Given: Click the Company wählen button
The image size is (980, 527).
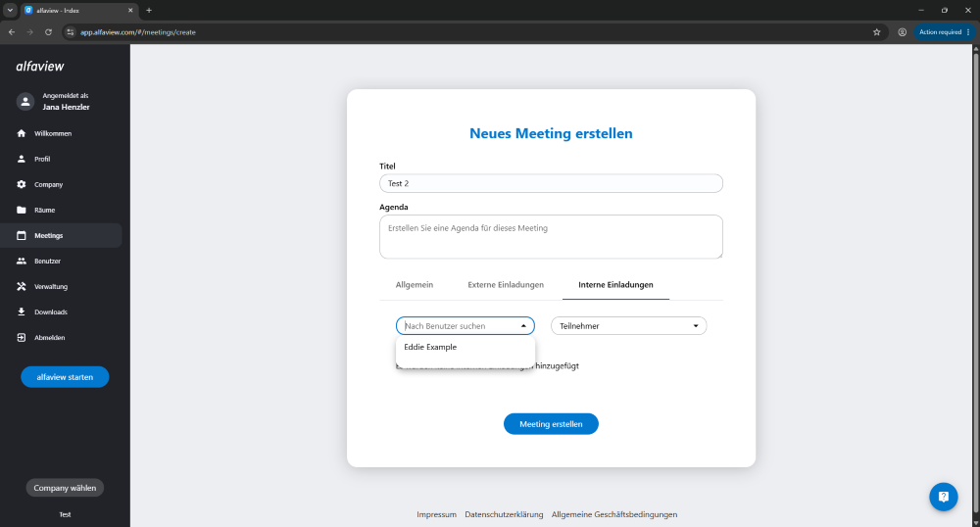Looking at the screenshot, I should click(x=65, y=488).
